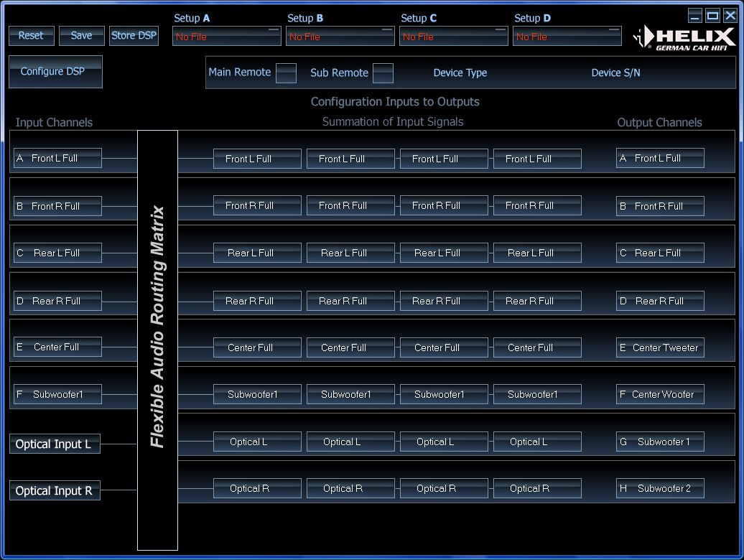Select input channel A Front L Full

[57, 159]
